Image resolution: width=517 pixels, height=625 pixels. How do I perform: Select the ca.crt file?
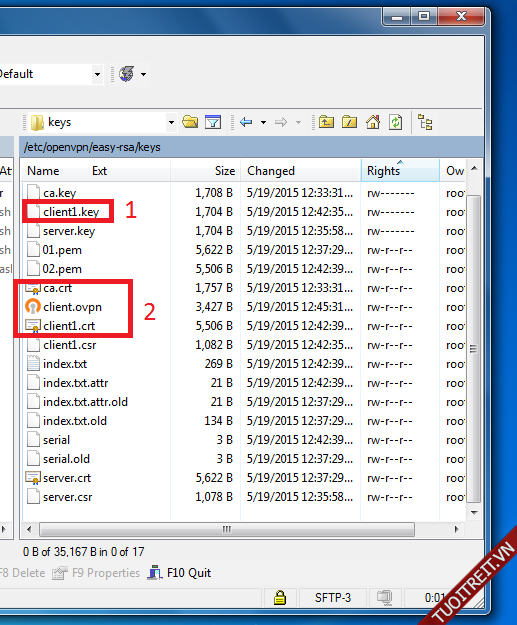58,288
